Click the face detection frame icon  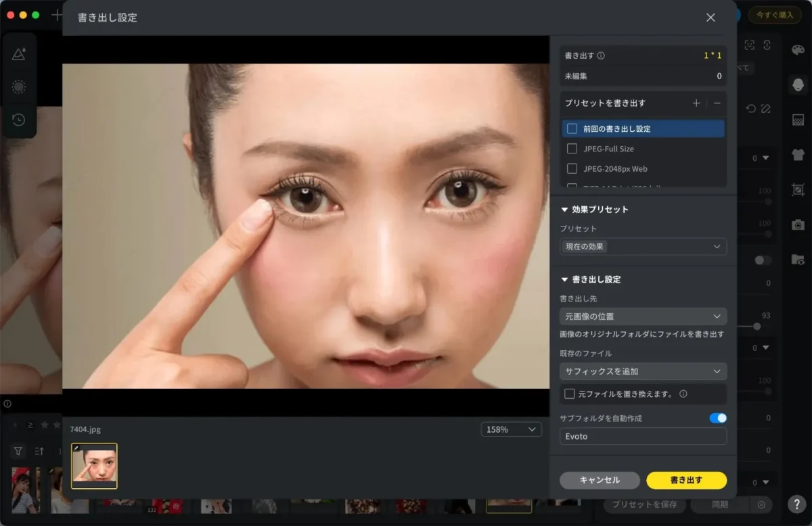(x=750, y=45)
